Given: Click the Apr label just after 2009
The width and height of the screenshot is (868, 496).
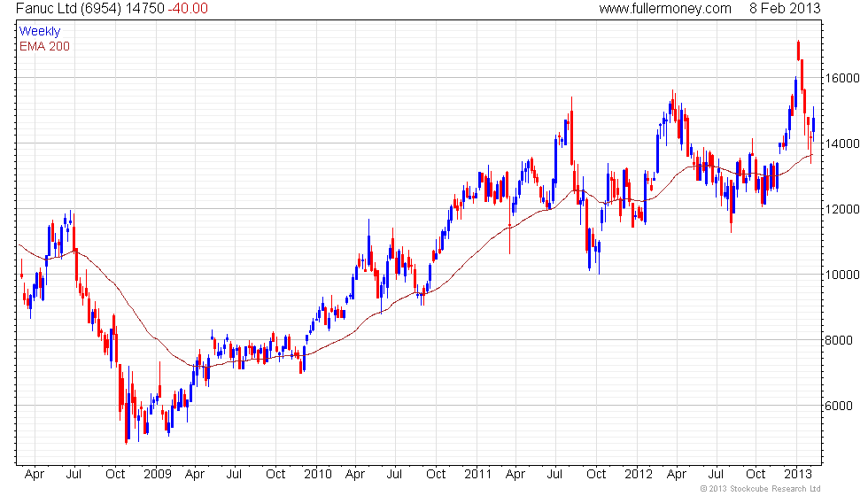Looking at the screenshot, I should [195, 475].
